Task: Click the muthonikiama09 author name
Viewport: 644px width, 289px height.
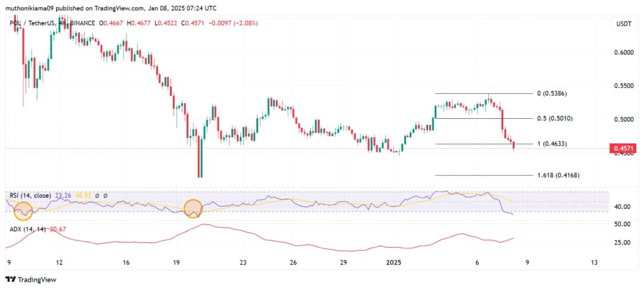Action: (x=34, y=8)
